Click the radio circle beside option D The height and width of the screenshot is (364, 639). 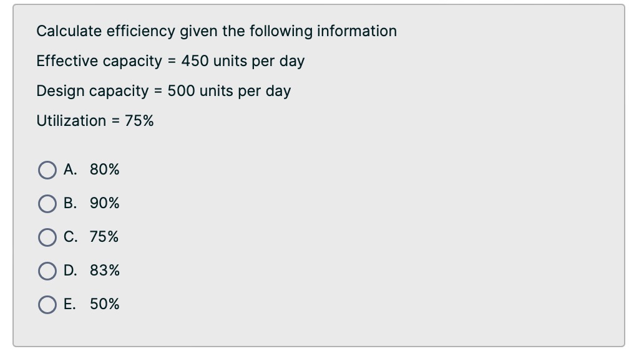[x=47, y=270]
